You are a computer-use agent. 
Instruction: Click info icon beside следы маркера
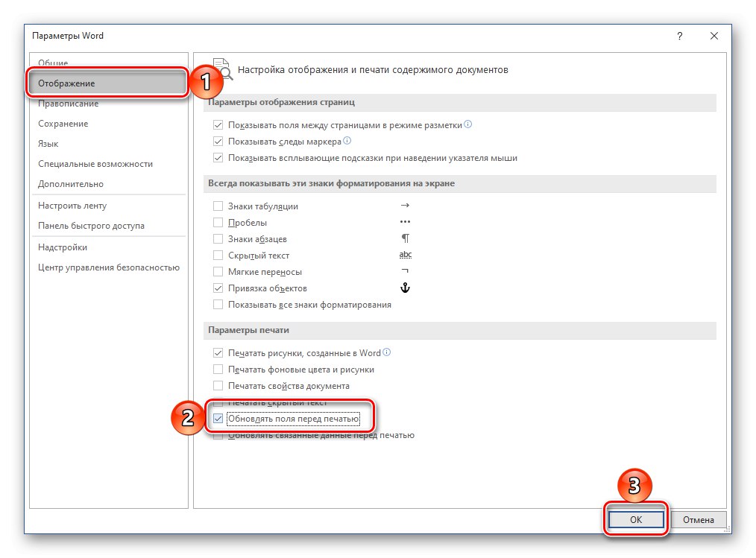pos(347,141)
